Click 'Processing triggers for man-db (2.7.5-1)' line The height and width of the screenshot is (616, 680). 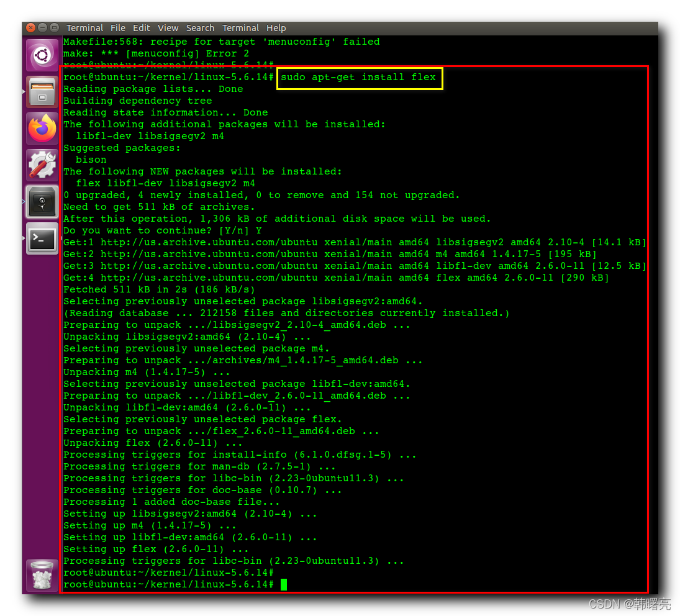click(x=199, y=466)
